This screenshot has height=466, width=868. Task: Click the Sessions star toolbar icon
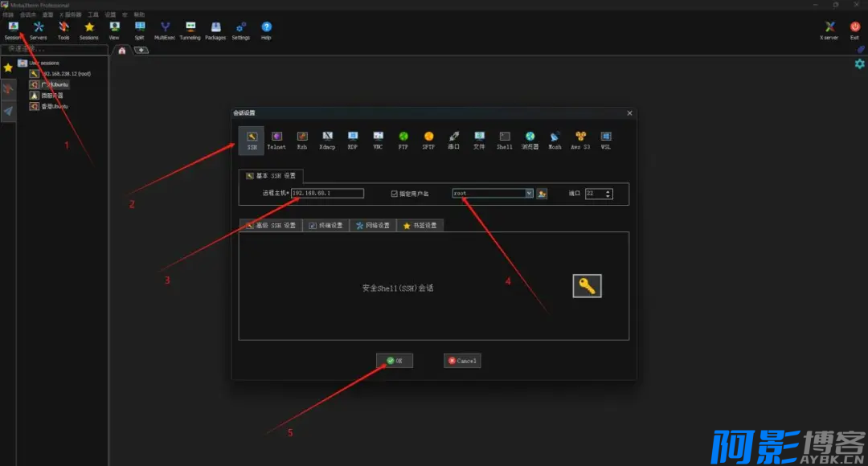pyautogui.click(x=88, y=31)
